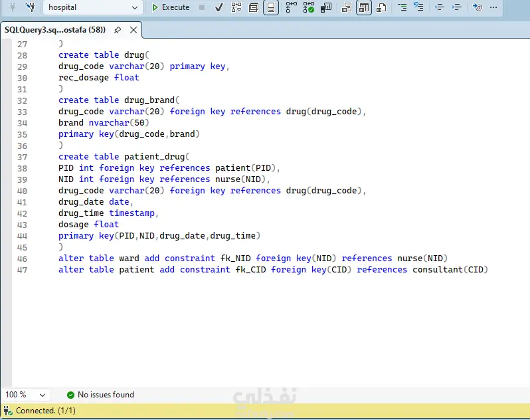
Task: Click 'dosage float' on line 43
Action: coord(88,224)
